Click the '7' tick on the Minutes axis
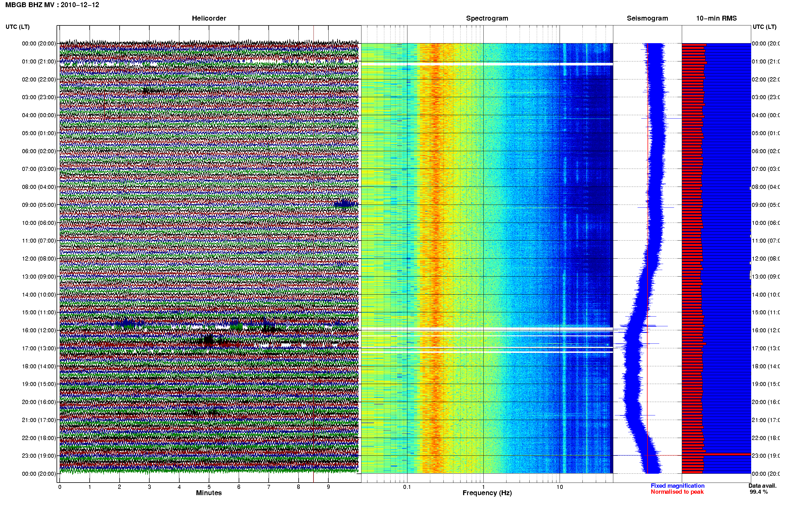This screenshot has width=812, height=508. point(269,487)
